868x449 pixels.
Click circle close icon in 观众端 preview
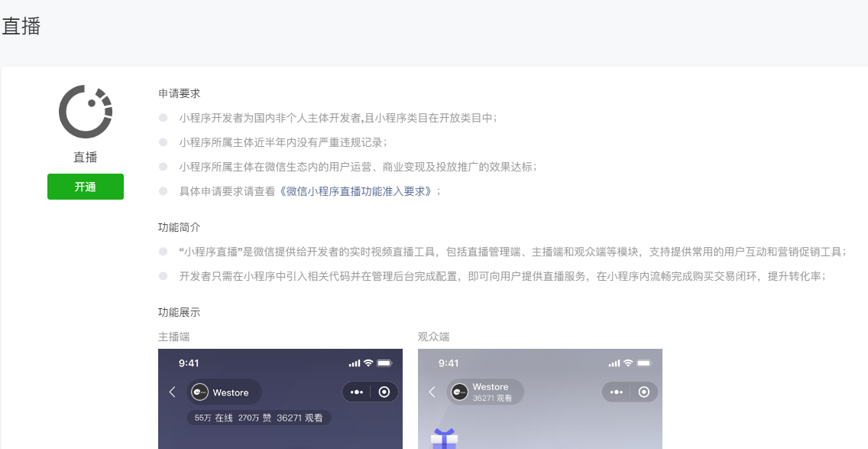click(644, 392)
